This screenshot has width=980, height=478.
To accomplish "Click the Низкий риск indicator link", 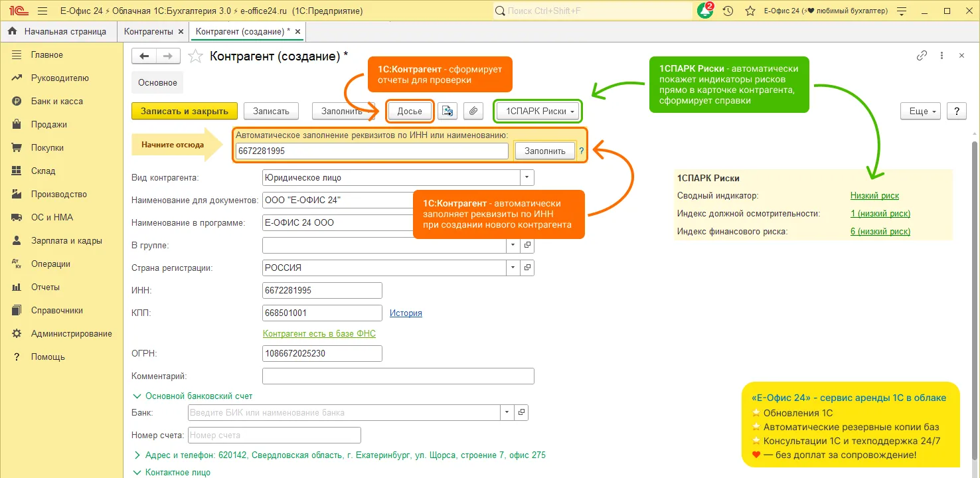I will [x=874, y=196].
